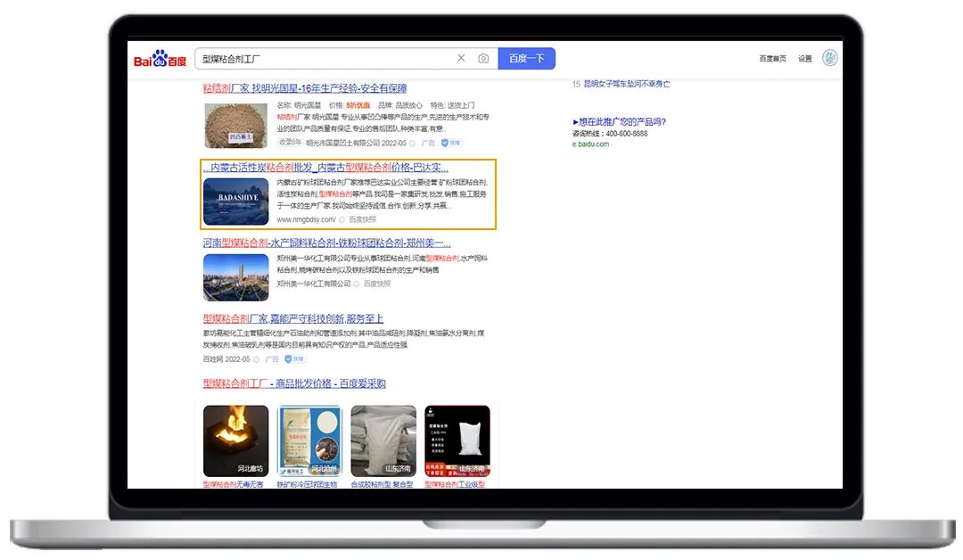
Task: Click the 咨询热线：400-800-8888 text
Action: tap(610, 133)
